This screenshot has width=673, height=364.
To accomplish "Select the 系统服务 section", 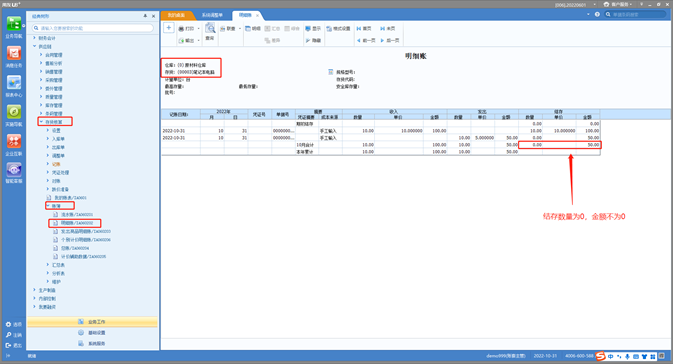I will pyautogui.click(x=92, y=343).
